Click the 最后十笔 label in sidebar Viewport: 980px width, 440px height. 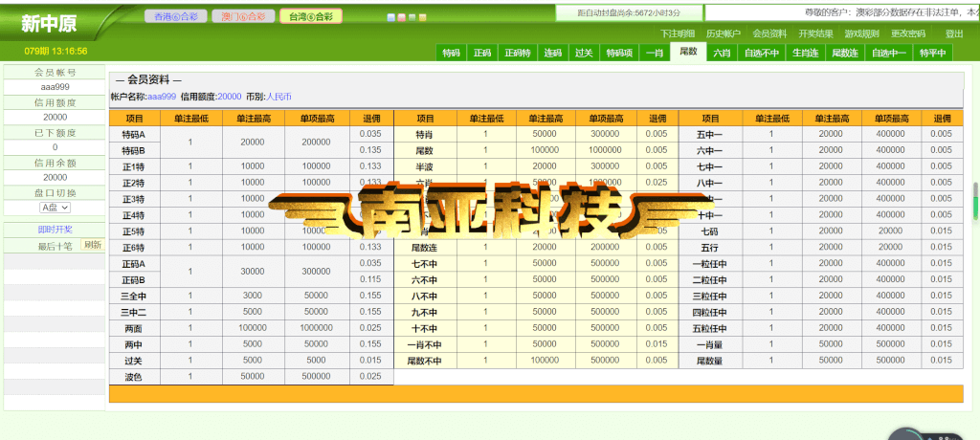[55, 246]
